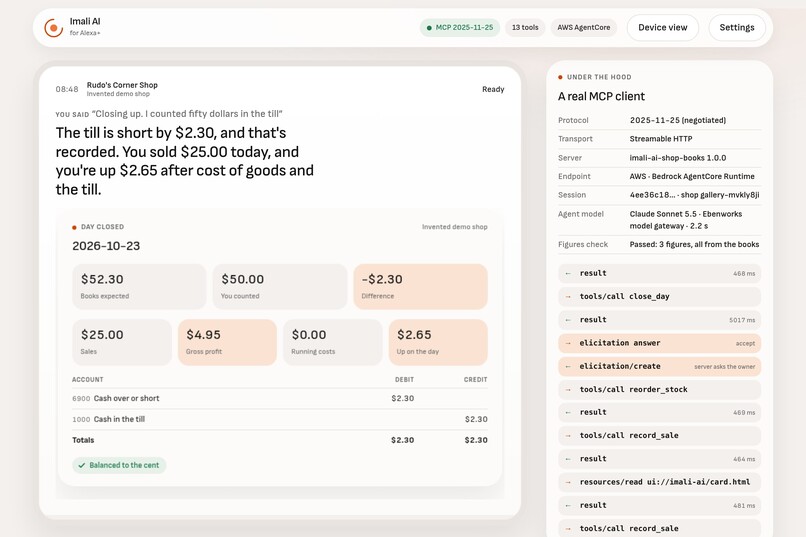Open the tools/call close_day log entry

point(660,297)
